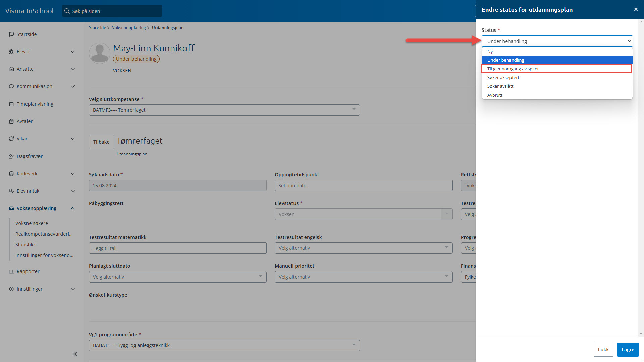The image size is (644, 362).
Task: Click the Dagsfravær icon in sidebar
Action: [11, 156]
